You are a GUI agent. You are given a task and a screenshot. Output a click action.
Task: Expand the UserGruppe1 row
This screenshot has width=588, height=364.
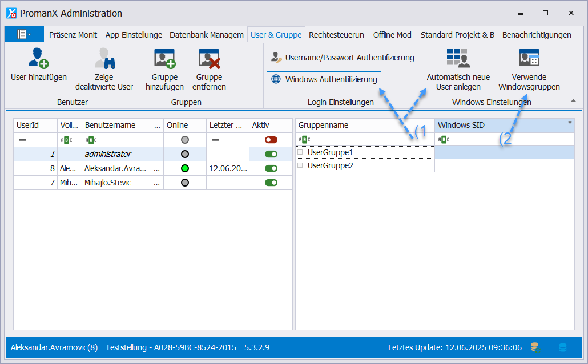click(x=300, y=152)
